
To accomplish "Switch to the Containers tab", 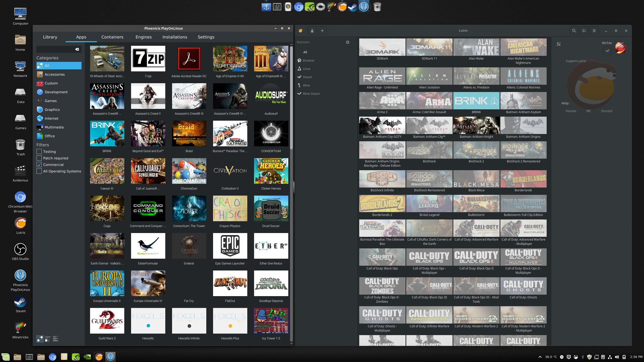I will tap(112, 37).
